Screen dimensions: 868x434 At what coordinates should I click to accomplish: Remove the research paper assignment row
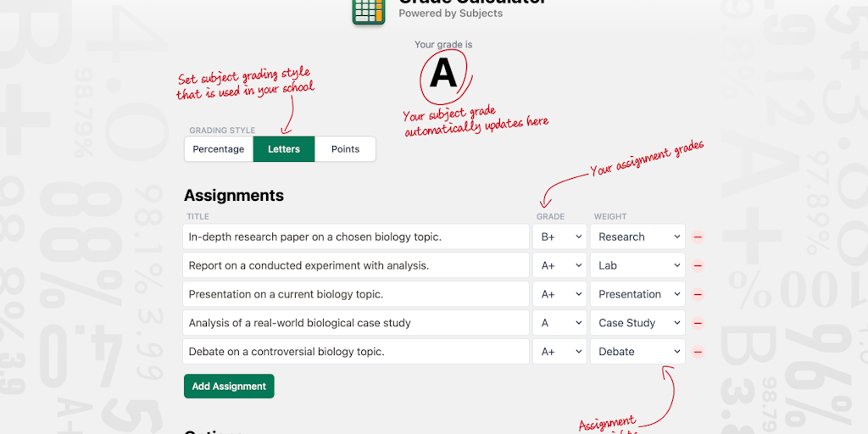[698, 237]
